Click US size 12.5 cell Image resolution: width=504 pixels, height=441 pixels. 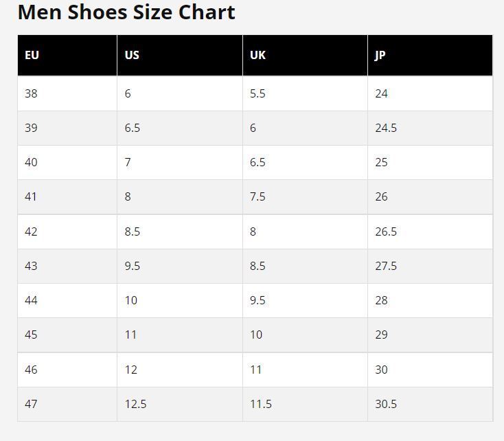pos(180,405)
